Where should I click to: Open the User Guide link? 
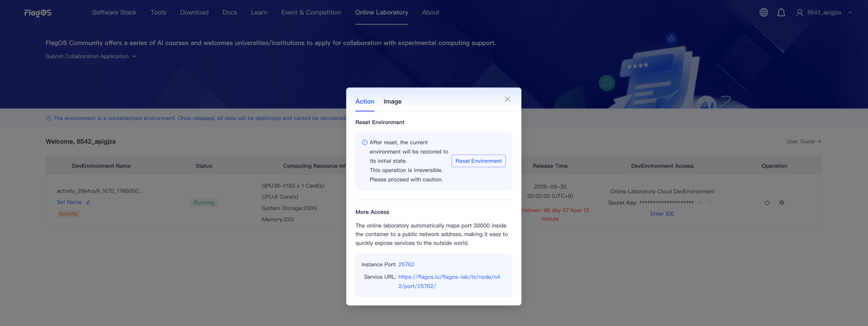point(804,142)
